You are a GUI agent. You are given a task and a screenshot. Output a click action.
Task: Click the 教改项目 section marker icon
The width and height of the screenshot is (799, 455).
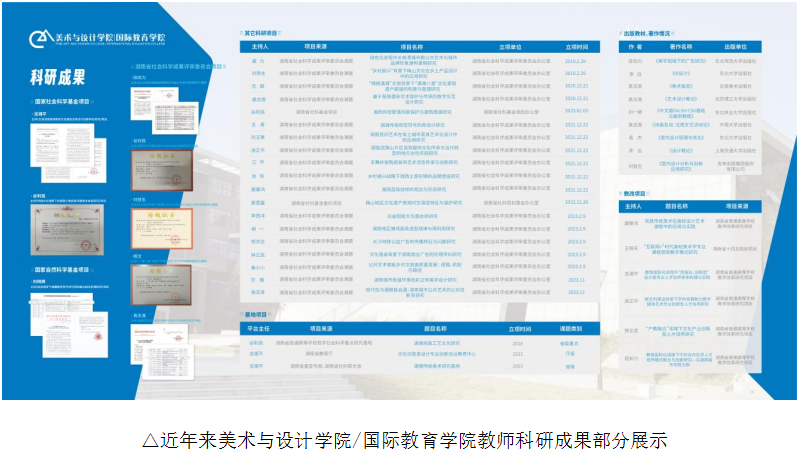point(620,194)
